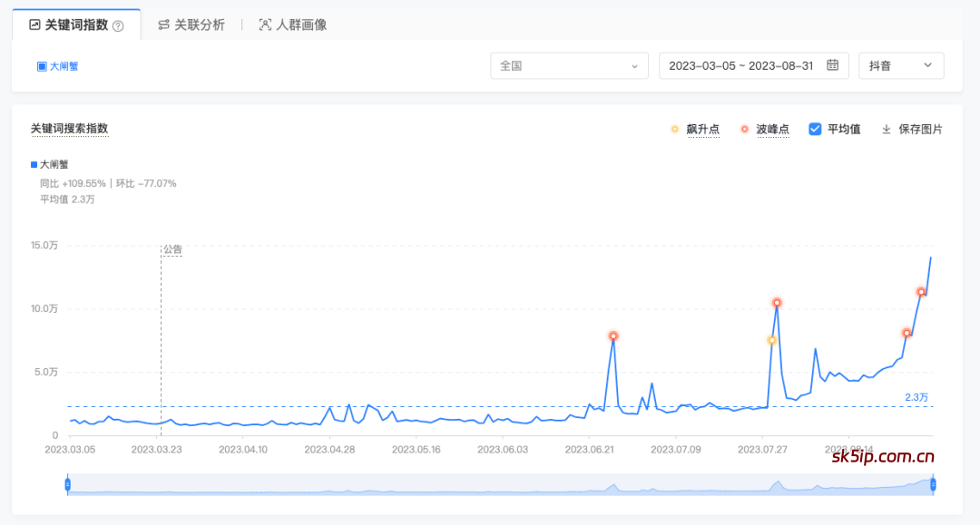Switch to the 关联分析 tab
Viewport: 980px width, 525px height.
click(x=191, y=24)
